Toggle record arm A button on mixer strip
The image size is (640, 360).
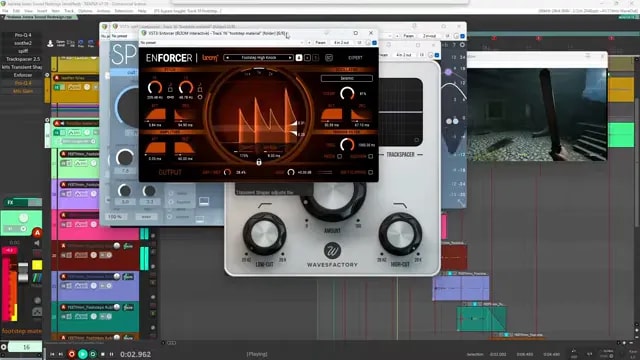[x=37, y=233]
